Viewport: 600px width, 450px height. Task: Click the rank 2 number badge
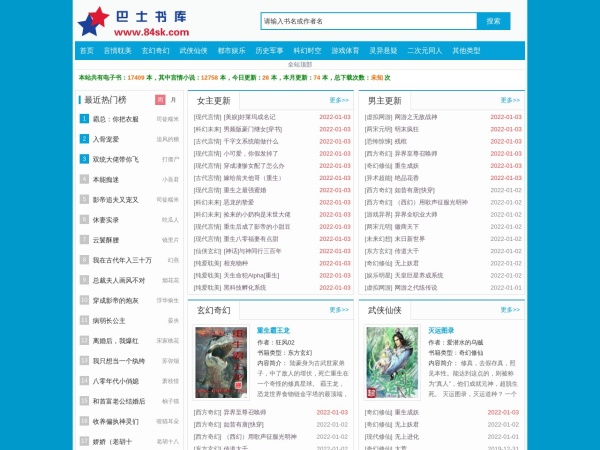(84, 138)
